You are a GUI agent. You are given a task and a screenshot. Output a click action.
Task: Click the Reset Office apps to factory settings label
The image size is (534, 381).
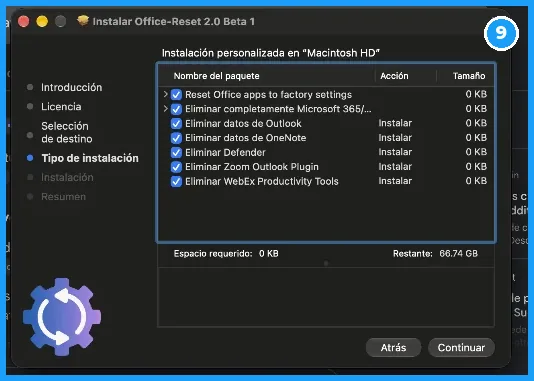(x=268, y=94)
